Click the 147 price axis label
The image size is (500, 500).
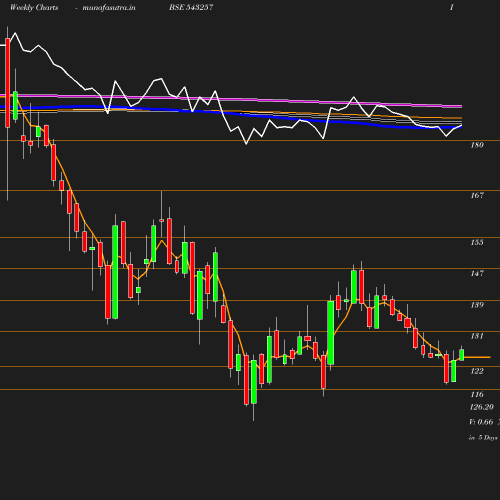point(477,273)
